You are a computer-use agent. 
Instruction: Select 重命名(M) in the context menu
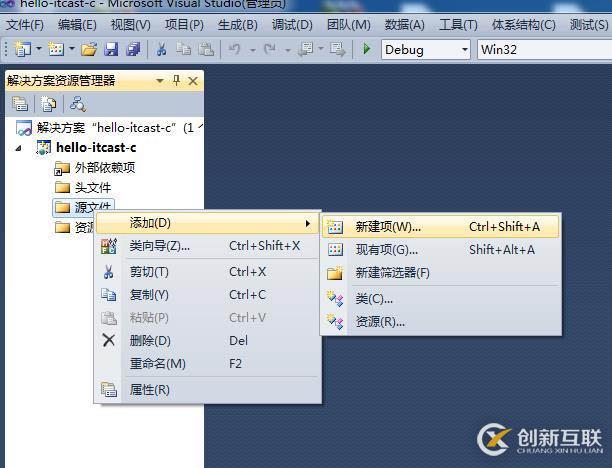coord(209,364)
